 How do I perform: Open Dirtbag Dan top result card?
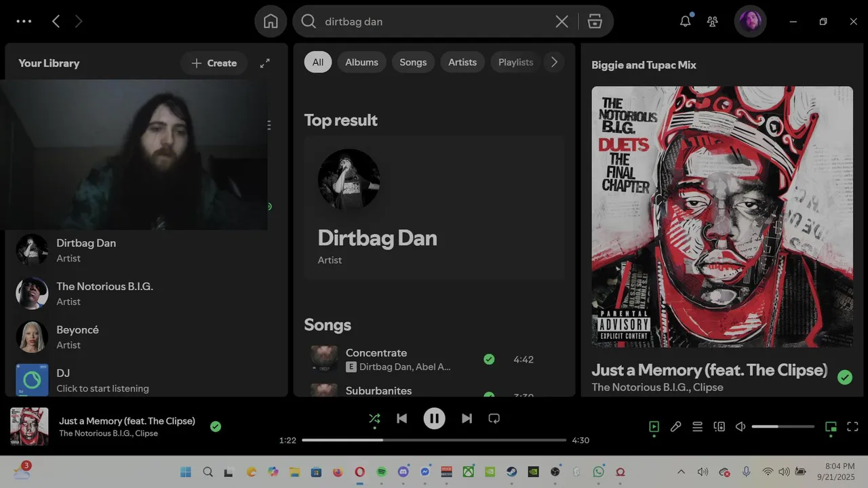(x=434, y=207)
